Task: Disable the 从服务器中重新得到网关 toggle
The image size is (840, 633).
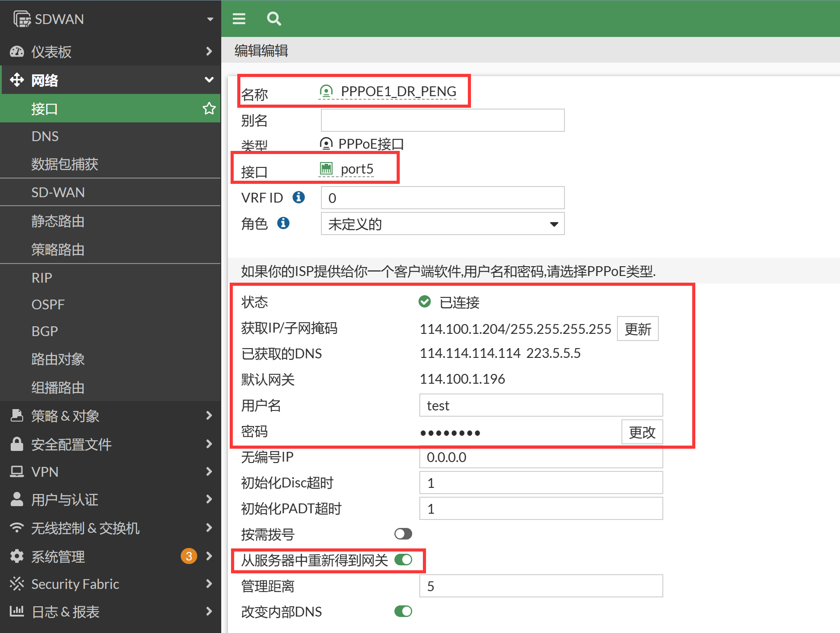Action: 403,560
